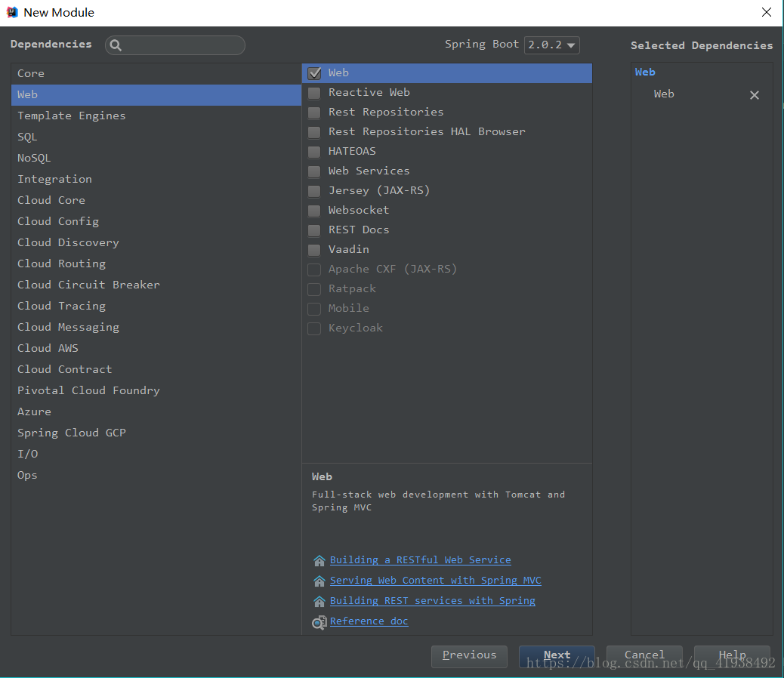Click the IntelliJ icon in the title bar

(12, 13)
